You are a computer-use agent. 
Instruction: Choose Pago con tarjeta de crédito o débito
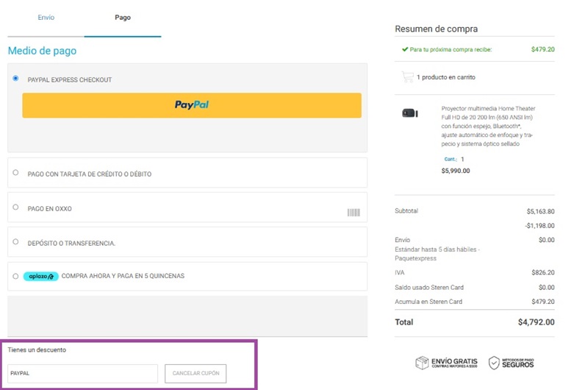(x=15, y=172)
